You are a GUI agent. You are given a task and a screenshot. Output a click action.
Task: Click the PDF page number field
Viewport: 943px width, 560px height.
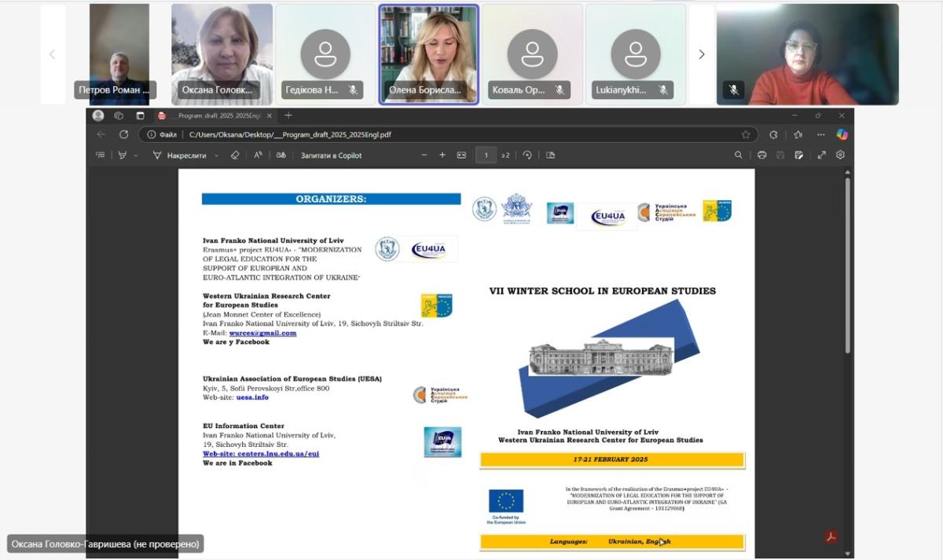[486, 156]
